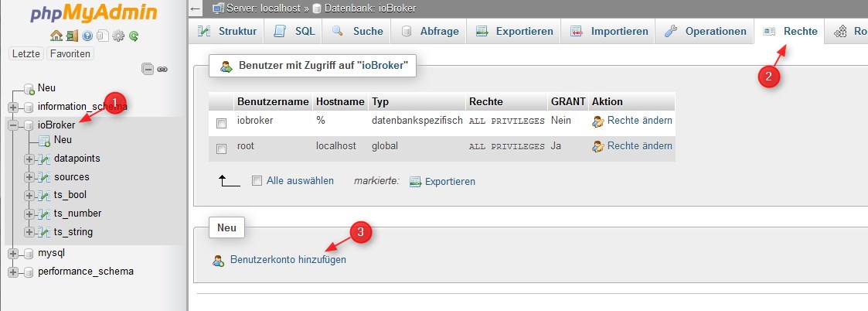Open the Struktur tab
This screenshot has width=868, height=311.
[x=227, y=32]
